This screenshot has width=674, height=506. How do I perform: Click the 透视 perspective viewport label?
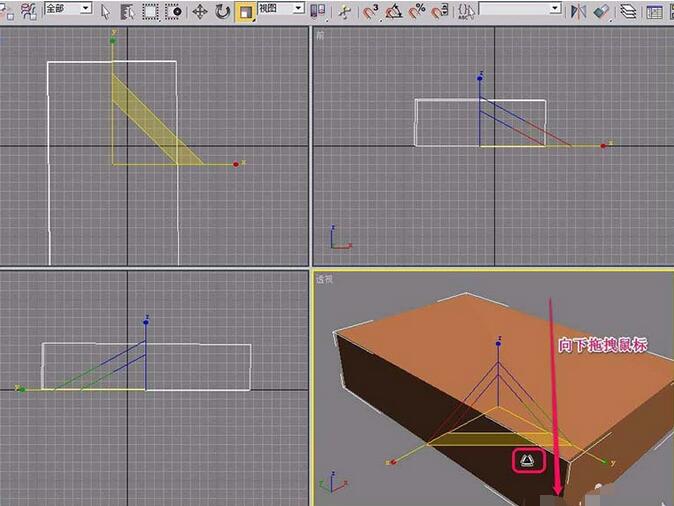pos(324,278)
